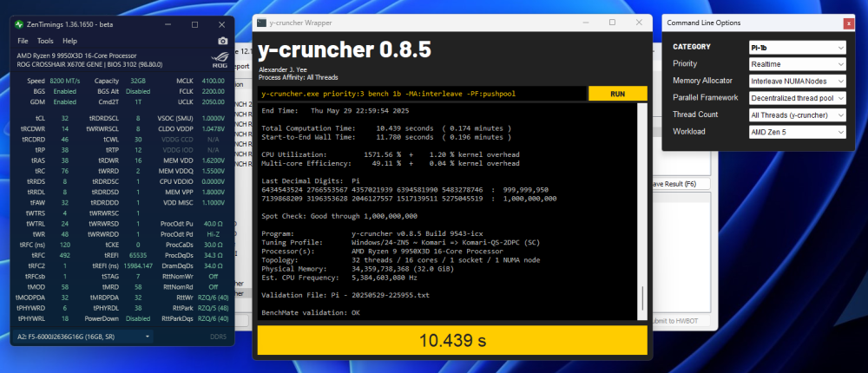Click the Speed value 8200 MT/s
This screenshot has width=868, height=373.
[65, 81]
